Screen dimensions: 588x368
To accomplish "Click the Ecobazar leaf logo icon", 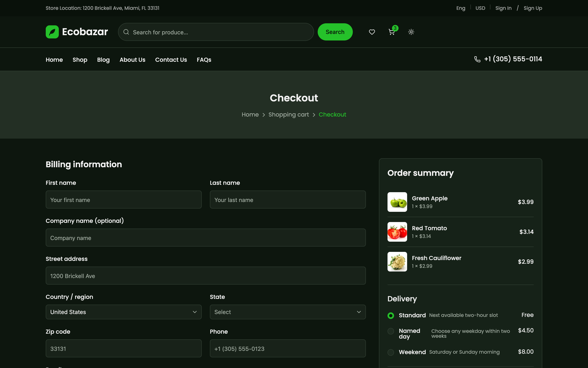I will [x=52, y=32].
